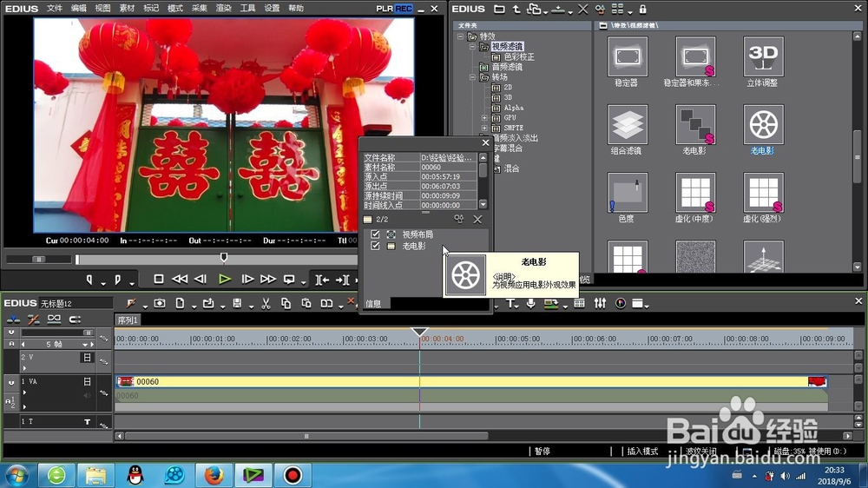This screenshot has width=868, height=488.
Task: Jump to previous edit point icon
Action: pyautogui.click(x=322, y=280)
